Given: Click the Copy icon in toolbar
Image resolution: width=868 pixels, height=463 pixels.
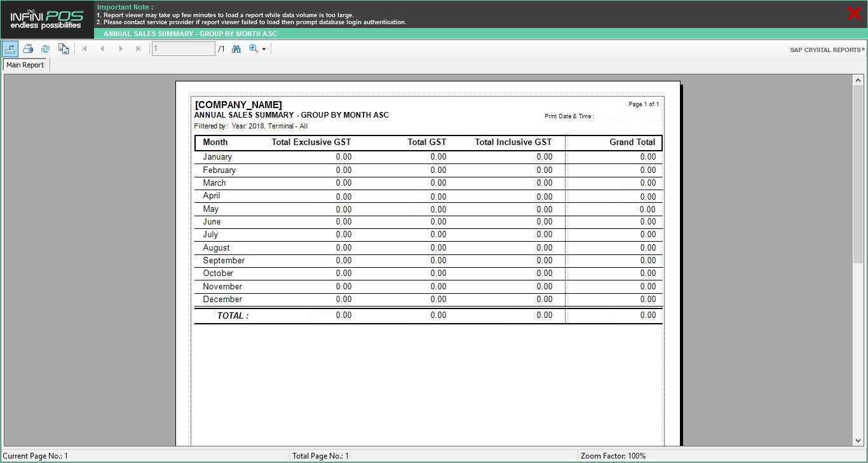Looking at the screenshot, I should (64, 49).
